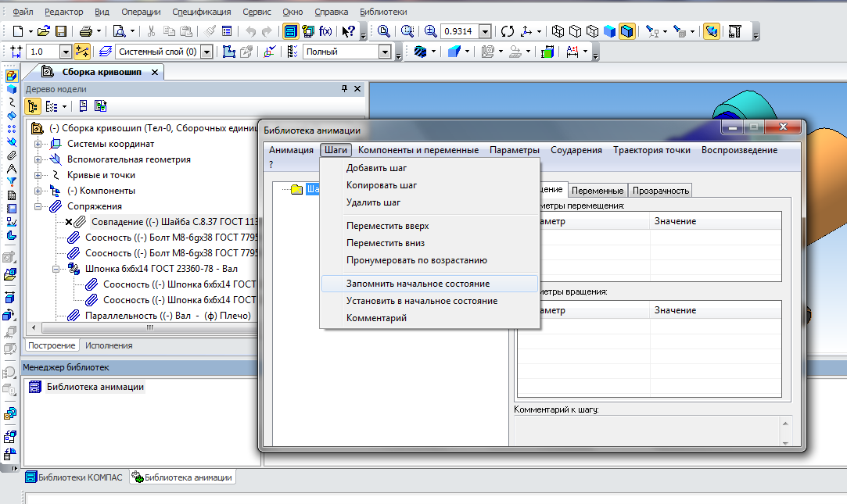Switch to the Прозрачность tab

click(661, 190)
